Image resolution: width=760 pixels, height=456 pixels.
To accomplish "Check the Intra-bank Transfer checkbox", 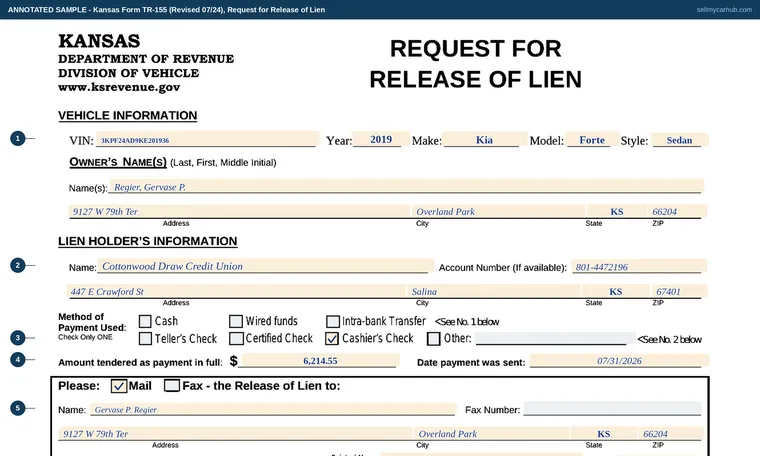I will tap(333, 321).
